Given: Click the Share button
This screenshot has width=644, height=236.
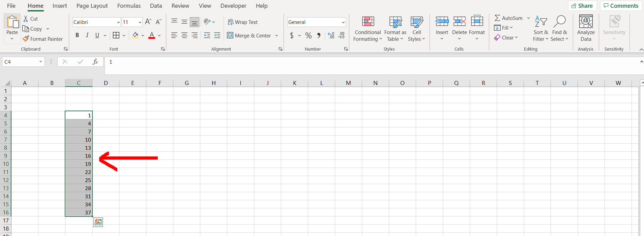Looking at the screenshot, I should pos(582,6).
